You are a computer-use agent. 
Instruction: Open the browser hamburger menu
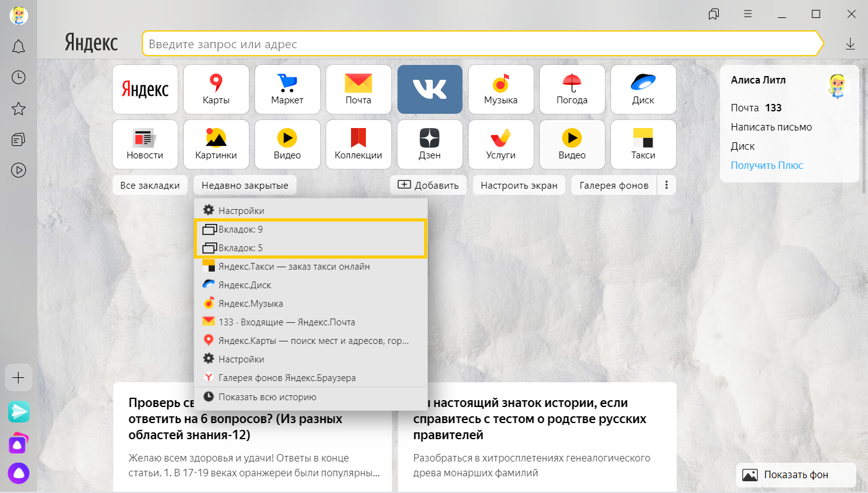[x=748, y=14]
